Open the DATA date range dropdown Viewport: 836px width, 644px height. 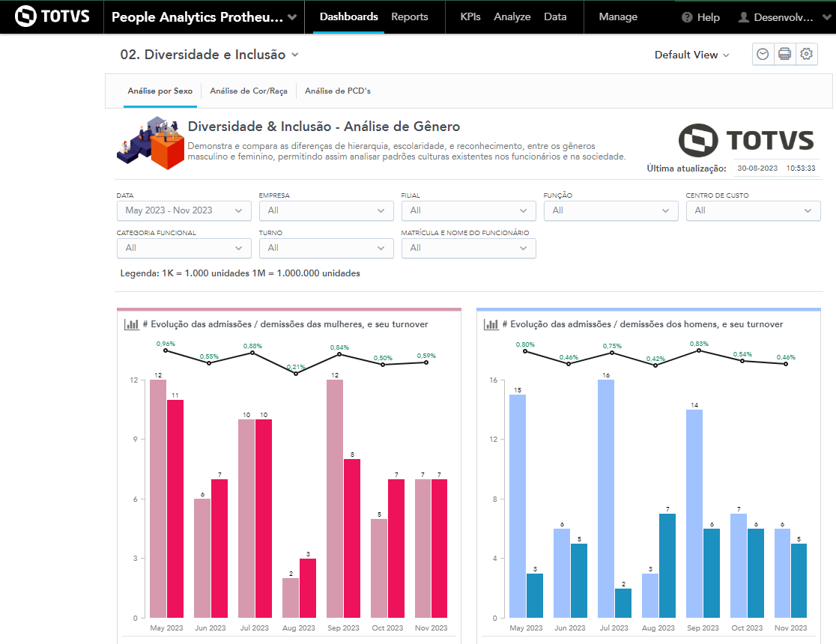184,210
